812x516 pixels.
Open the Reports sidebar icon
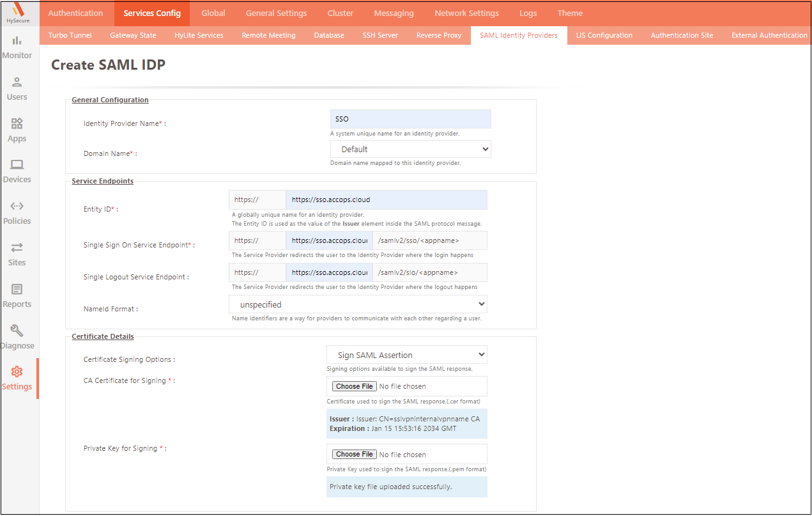pos(17,290)
